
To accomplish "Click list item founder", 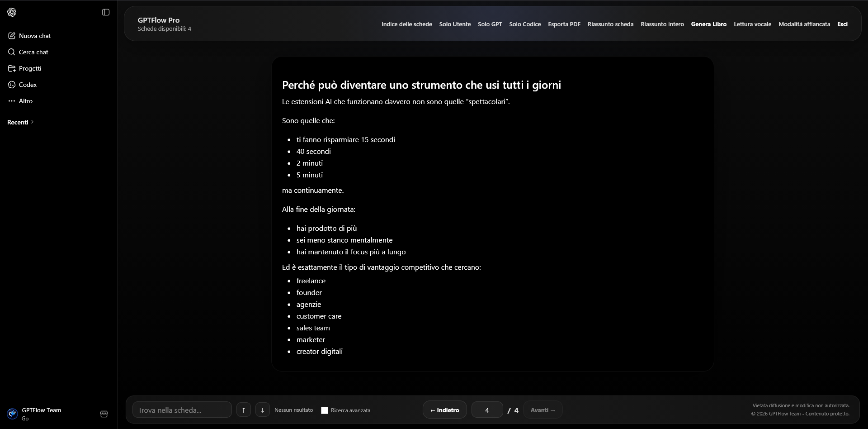I will pyautogui.click(x=309, y=292).
